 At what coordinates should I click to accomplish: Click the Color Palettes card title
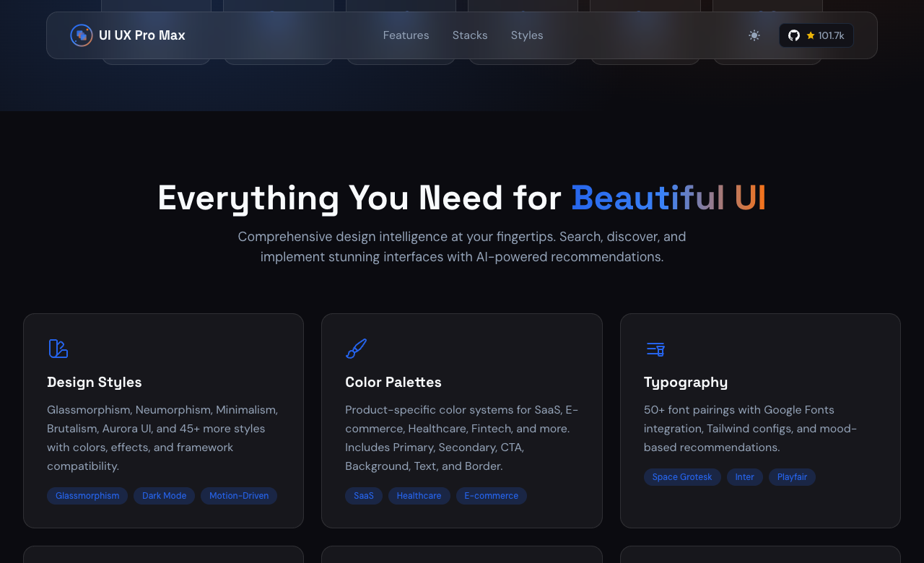393,382
